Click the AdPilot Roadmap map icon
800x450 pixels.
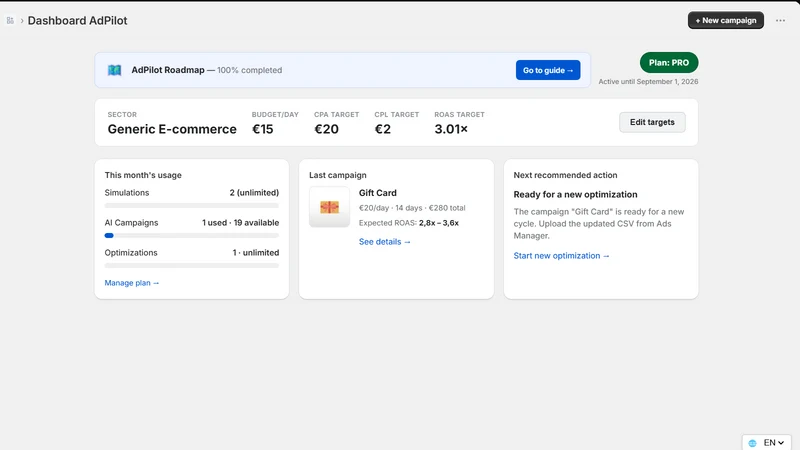tap(114, 70)
